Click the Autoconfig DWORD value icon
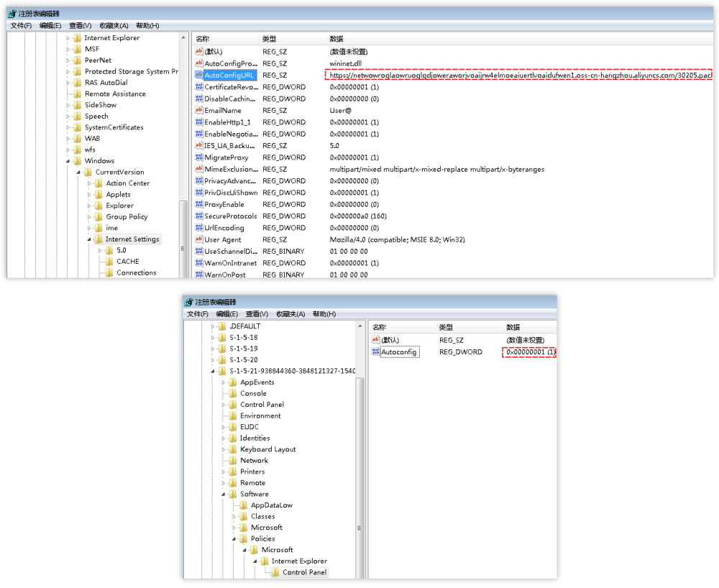Screen dimensions: 719x588 click(375, 352)
